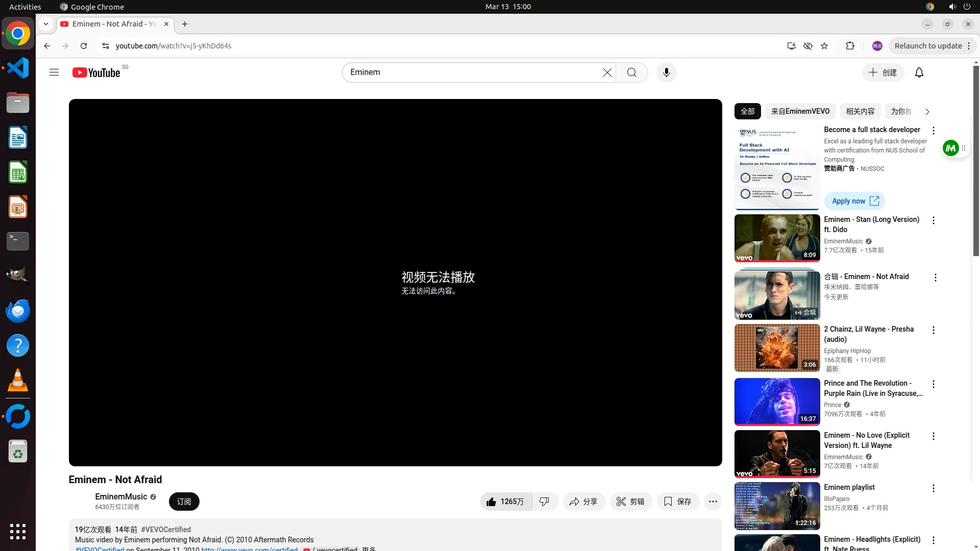The image size is (980, 551).
Task: Open the notifications bell
Action: (919, 72)
